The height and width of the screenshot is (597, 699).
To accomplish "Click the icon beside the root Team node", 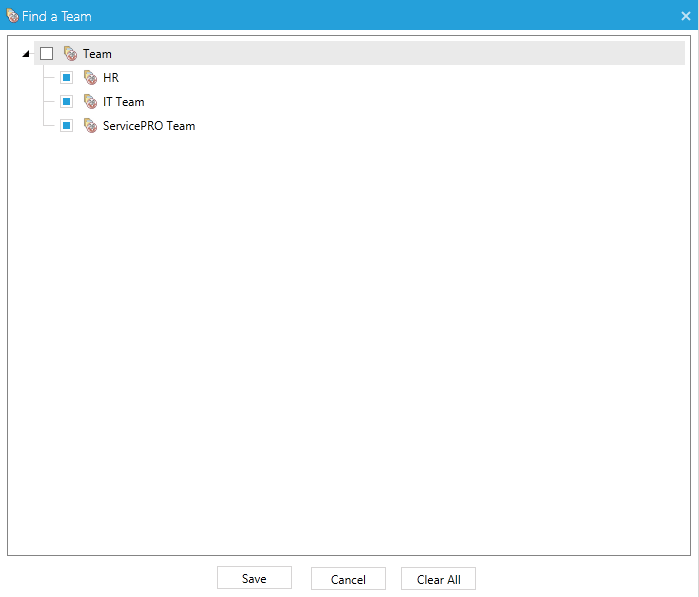I will pos(70,54).
